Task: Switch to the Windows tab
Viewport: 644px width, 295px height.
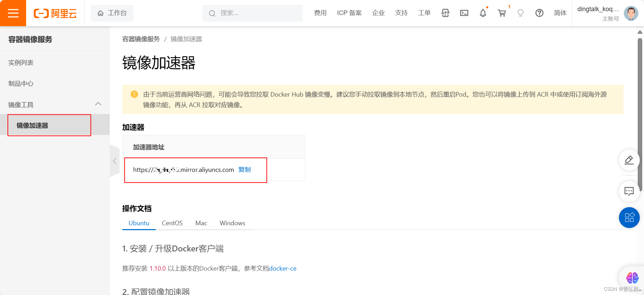Action: 232,223
